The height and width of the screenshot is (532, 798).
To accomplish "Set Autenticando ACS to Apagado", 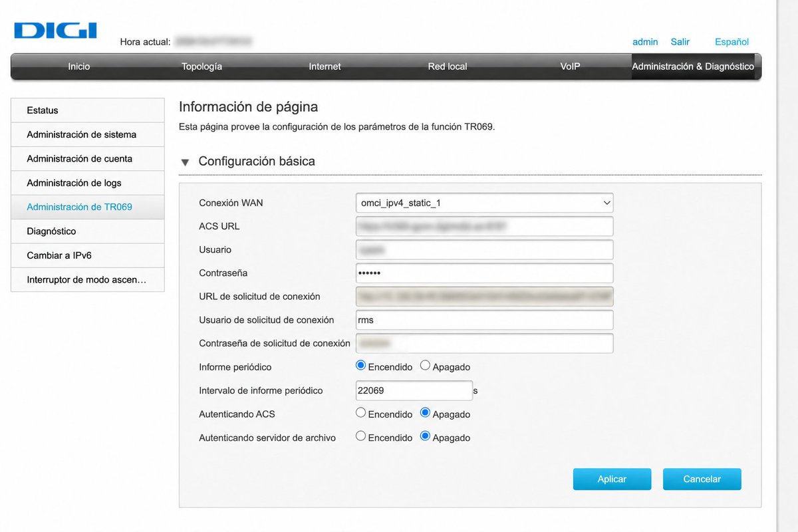I will pyautogui.click(x=426, y=413).
